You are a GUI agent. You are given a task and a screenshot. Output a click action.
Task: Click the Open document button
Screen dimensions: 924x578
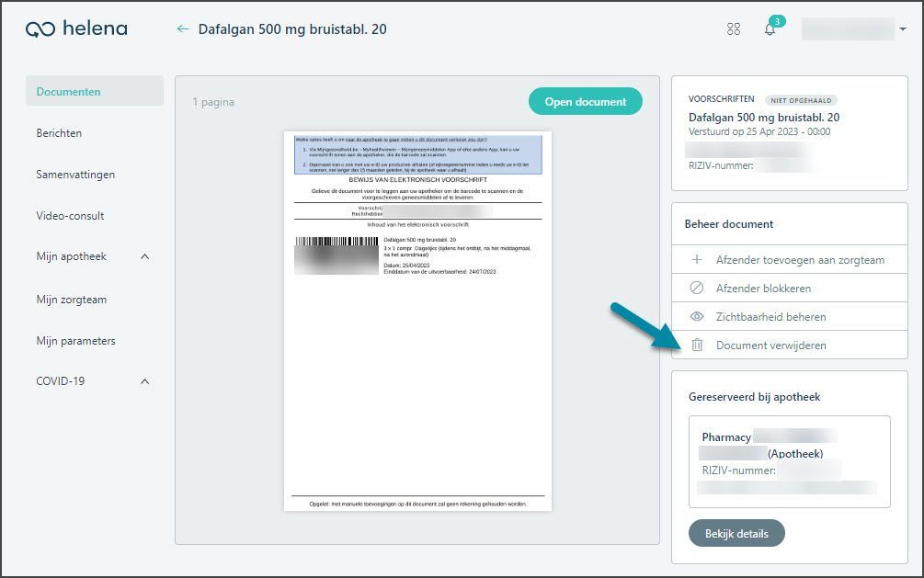pos(585,101)
